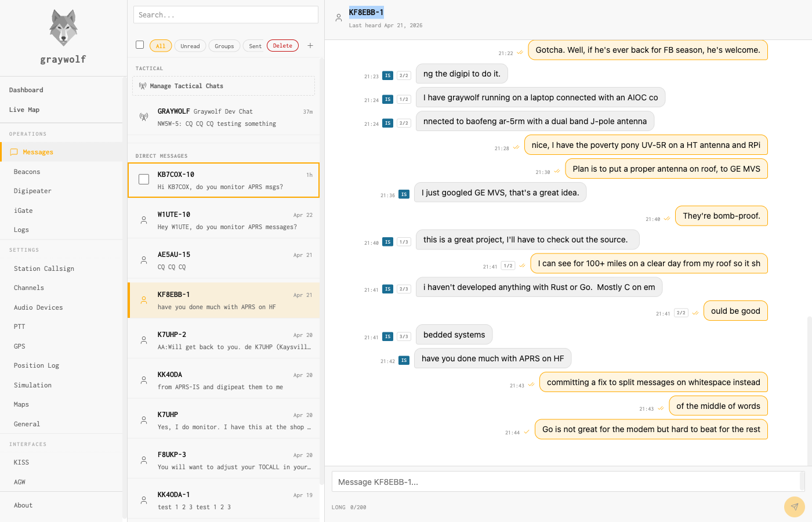
Task: Click the user avatar icon beside KF8EBB-1 header
Action: pyautogui.click(x=339, y=18)
